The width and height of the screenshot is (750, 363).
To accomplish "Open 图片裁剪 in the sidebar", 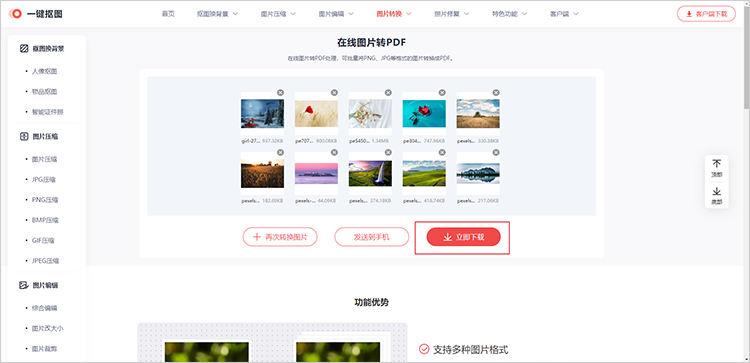I will point(44,349).
